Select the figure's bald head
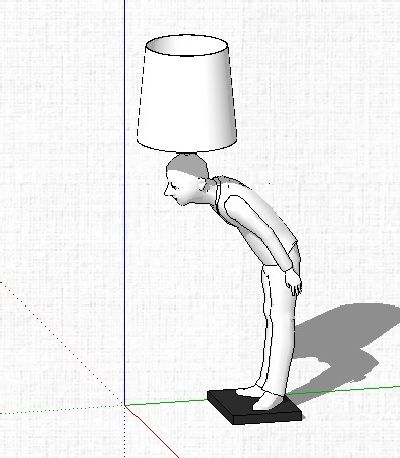Image resolution: width=400 pixels, height=458 pixels. [187, 167]
